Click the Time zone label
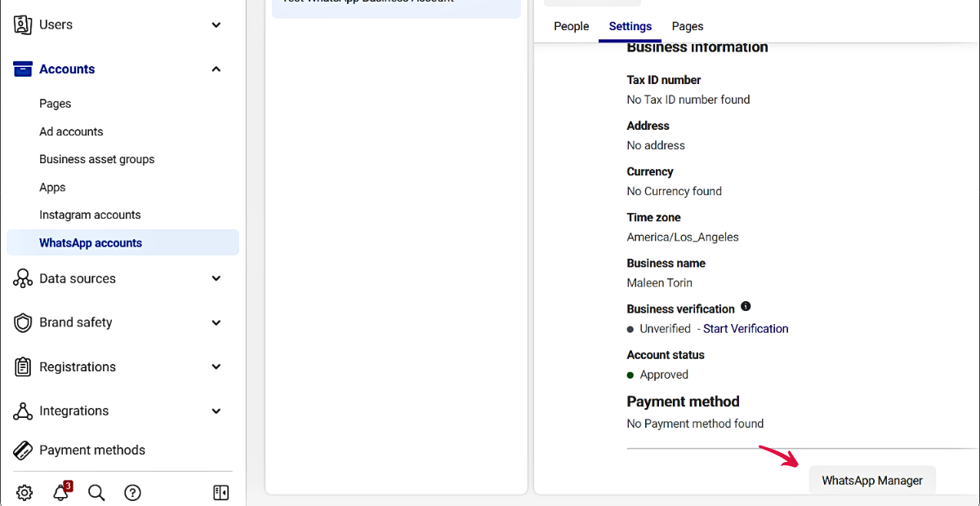This screenshot has width=980, height=506. coord(654,217)
